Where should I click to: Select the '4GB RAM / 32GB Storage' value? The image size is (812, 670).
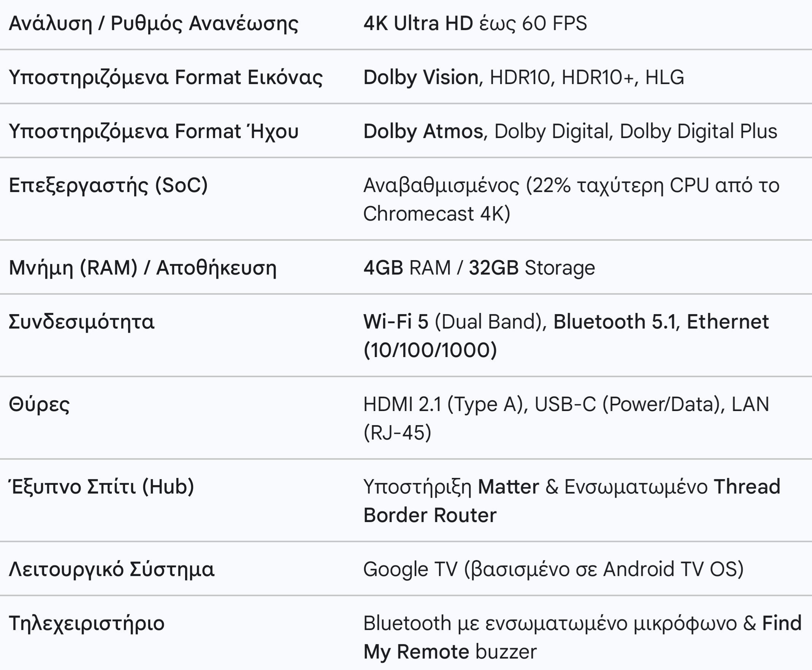[479, 268]
